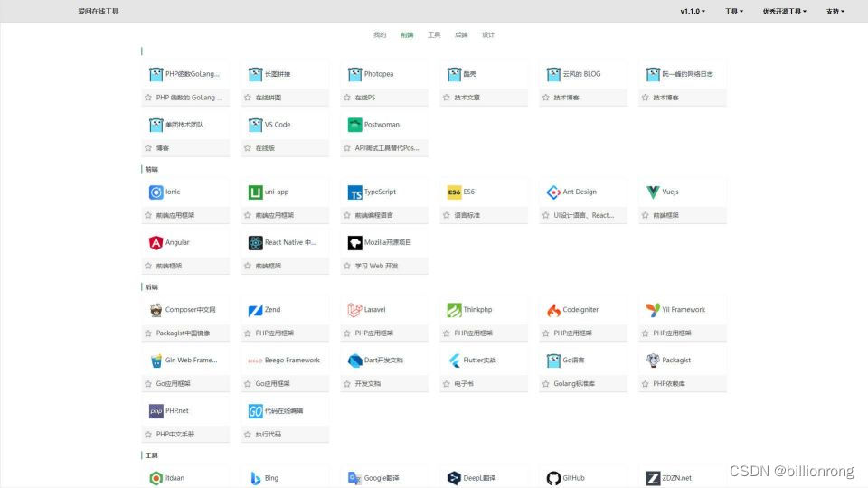Screen dimensions: 868x488
Task: Expand the 支持 dropdown menu
Action: [x=835, y=11]
